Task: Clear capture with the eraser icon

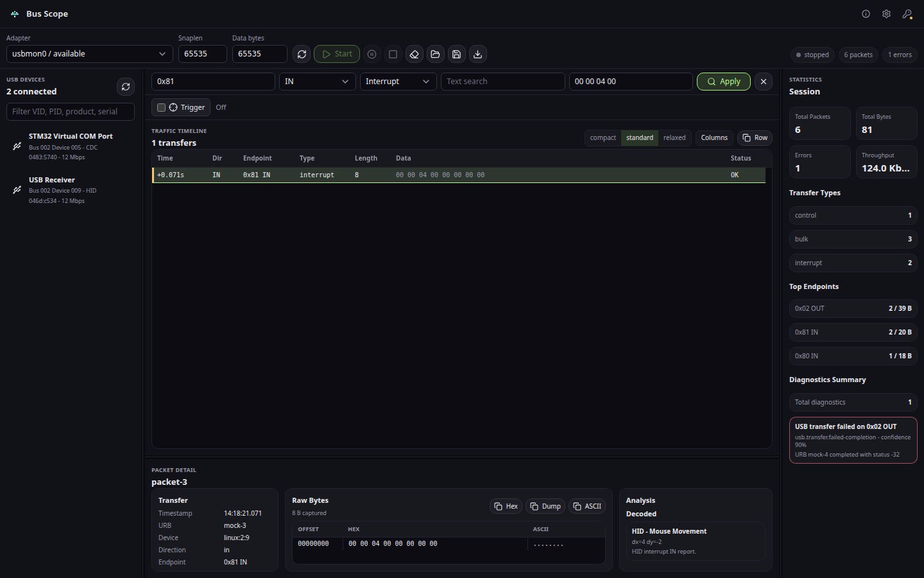Action: (x=415, y=54)
